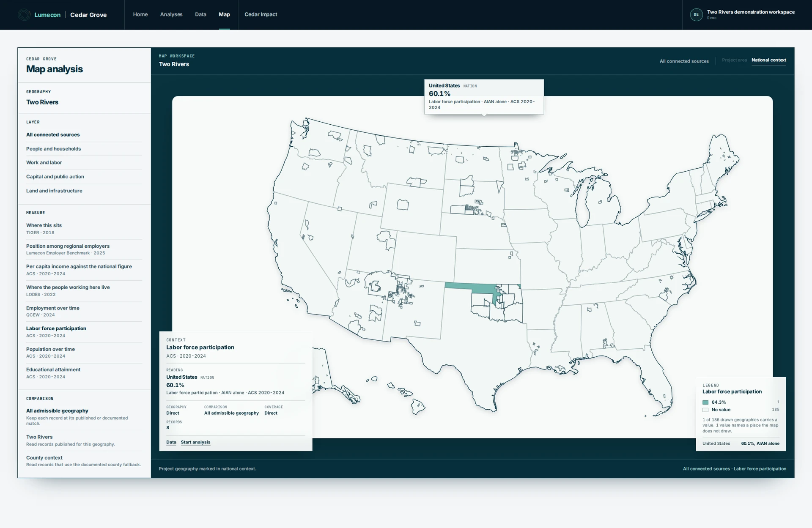Open the Home nav item

coord(140,14)
